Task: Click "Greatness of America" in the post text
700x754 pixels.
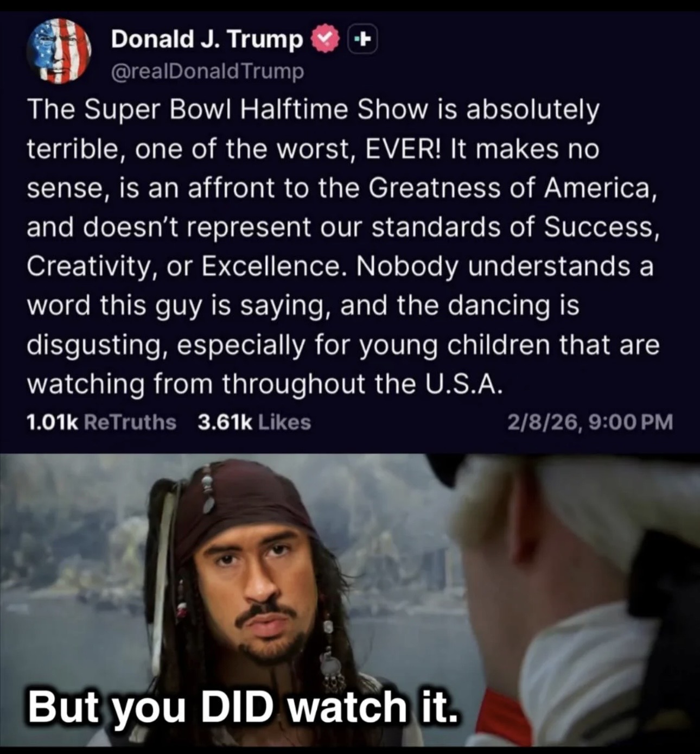Action: coord(508,188)
